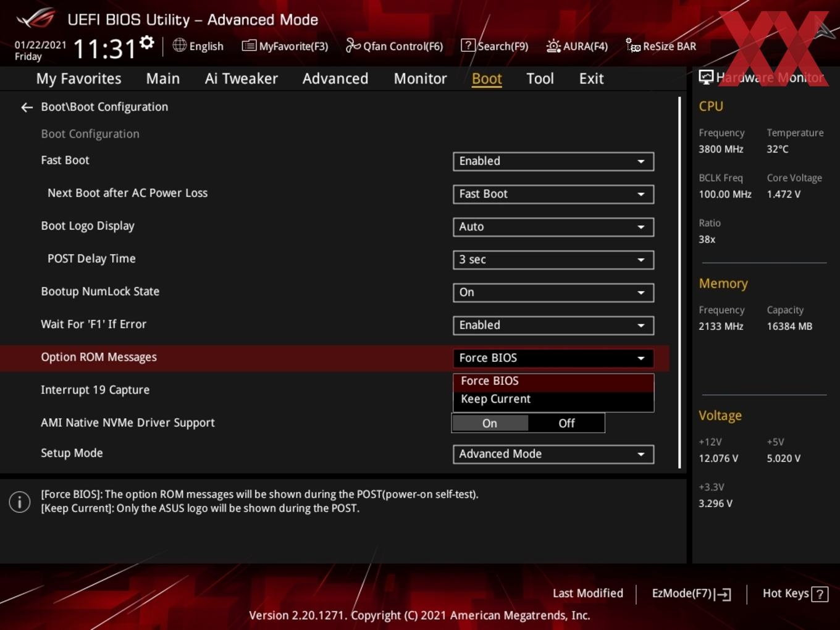The width and height of the screenshot is (840, 630).
Task: Open the Fast Boot dropdown
Action: pos(553,161)
